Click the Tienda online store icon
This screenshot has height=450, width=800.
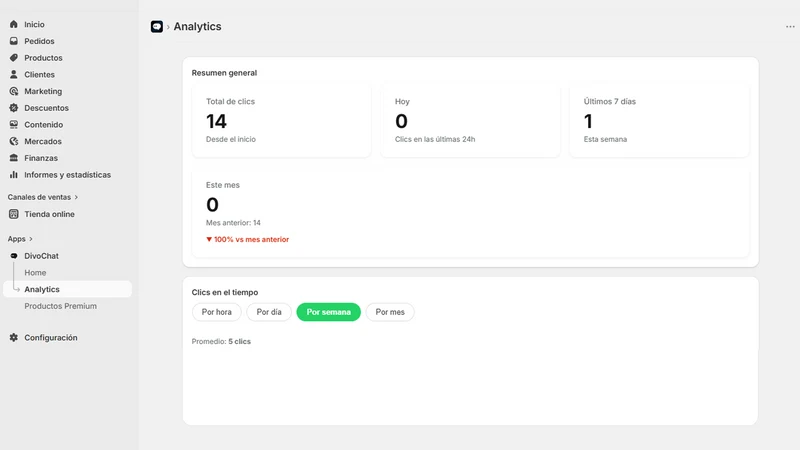click(14, 214)
